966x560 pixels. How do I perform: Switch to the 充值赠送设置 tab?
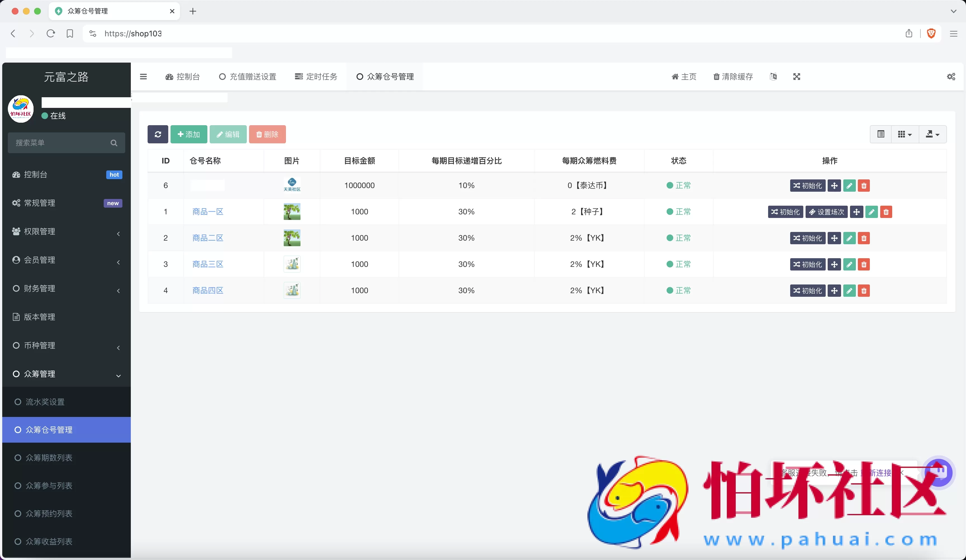click(x=247, y=77)
